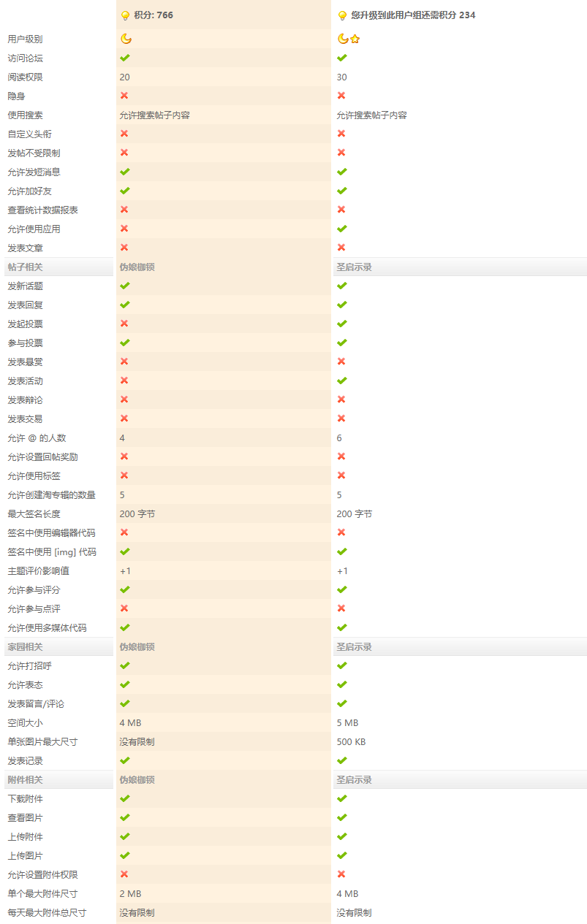Viewport: 587px width, 924px height.
Task: Click the 允许创建淘专辑的数量 row label
Action: coord(51,495)
